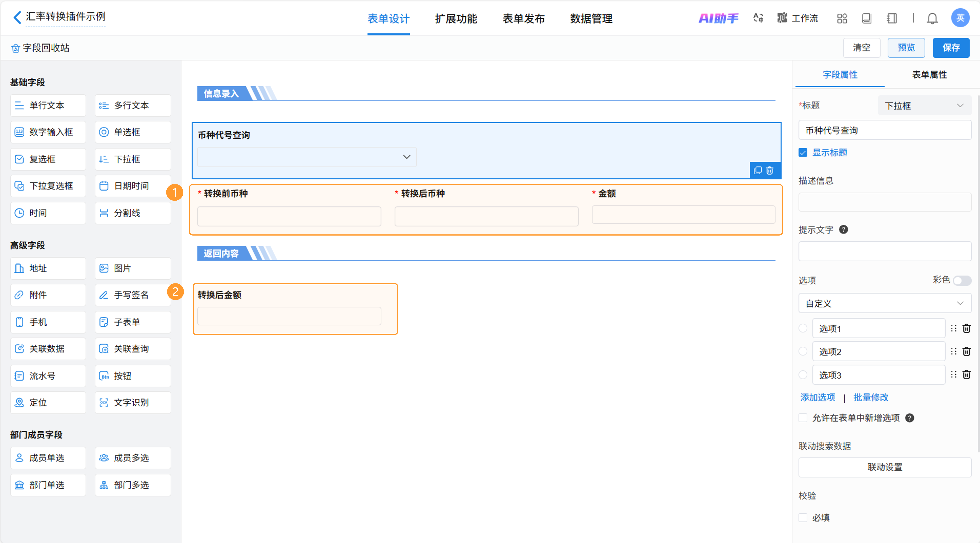Switch to the 表单属性 tab
Screen dimensions: 980x543
tap(929, 75)
